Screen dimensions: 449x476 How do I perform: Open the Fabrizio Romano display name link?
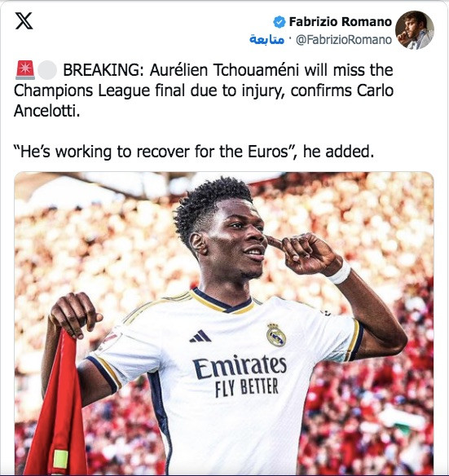click(x=340, y=22)
